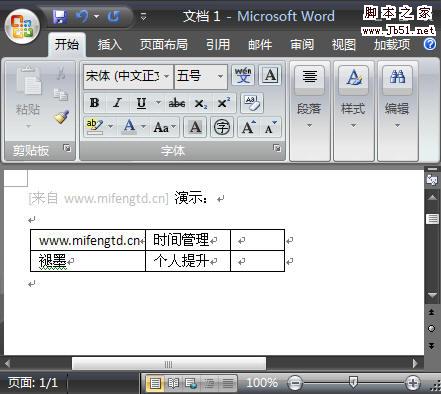This screenshot has height=394, width=441.
Task: Click the zoom slider handle
Action: point(353,382)
